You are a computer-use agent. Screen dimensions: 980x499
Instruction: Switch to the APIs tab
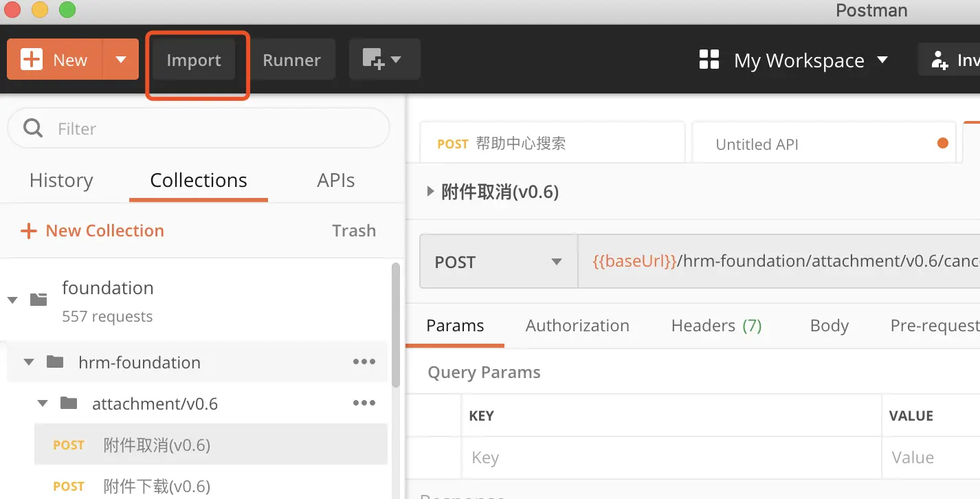pos(335,180)
